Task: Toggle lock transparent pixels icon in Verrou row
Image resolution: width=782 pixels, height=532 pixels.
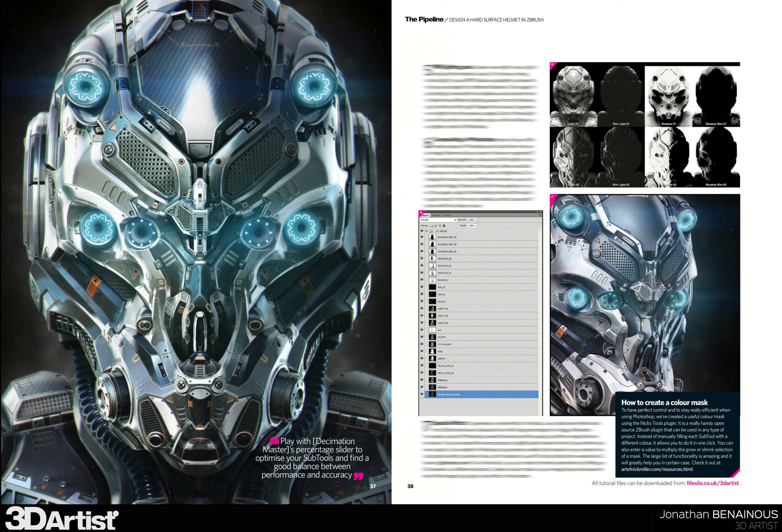Action: 432,225
